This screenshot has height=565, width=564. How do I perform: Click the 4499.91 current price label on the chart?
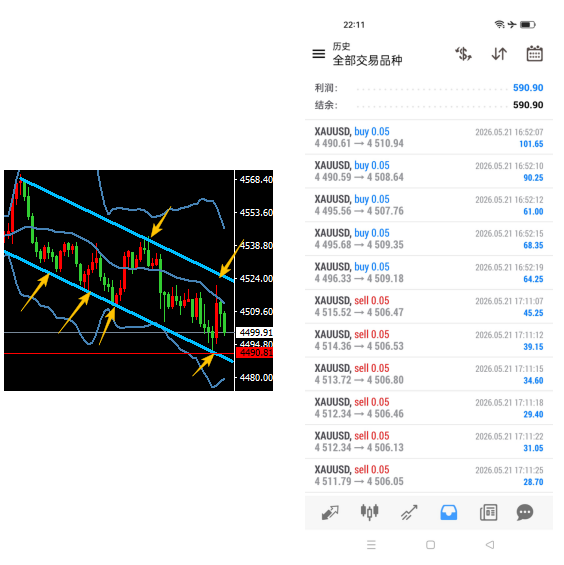254,332
